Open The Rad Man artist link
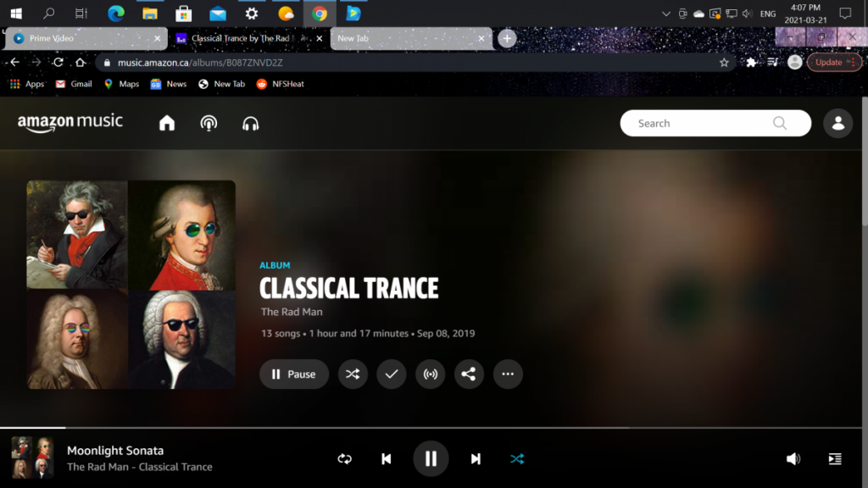The width and height of the screenshot is (868, 488). tap(292, 312)
